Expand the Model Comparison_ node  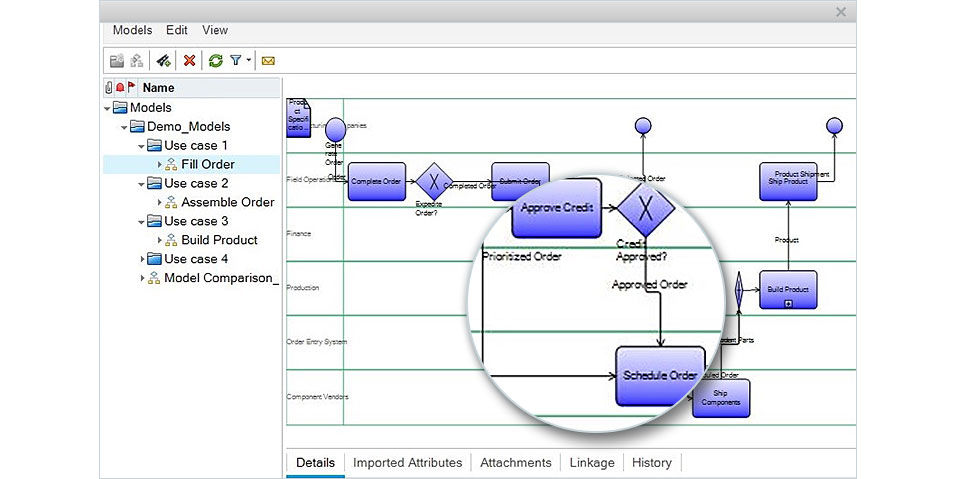pyautogui.click(x=141, y=278)
